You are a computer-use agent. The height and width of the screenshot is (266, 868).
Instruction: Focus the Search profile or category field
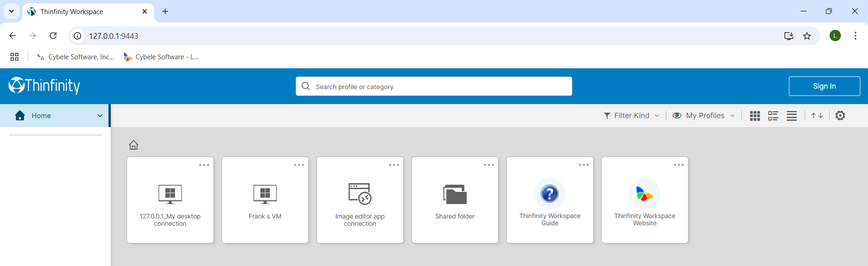[434, 86]
